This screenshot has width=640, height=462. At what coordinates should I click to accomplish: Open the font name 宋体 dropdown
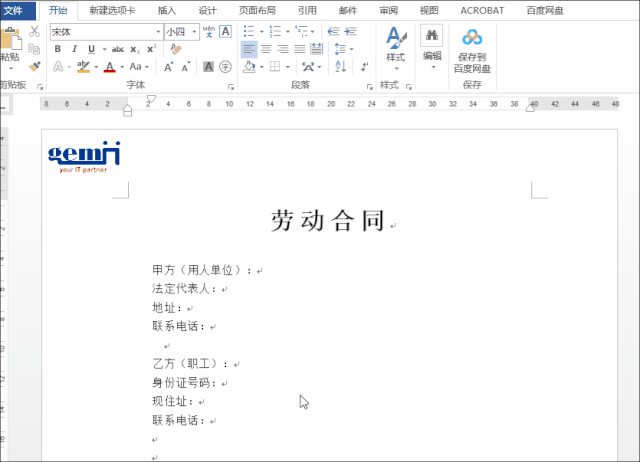coord(158,32)
